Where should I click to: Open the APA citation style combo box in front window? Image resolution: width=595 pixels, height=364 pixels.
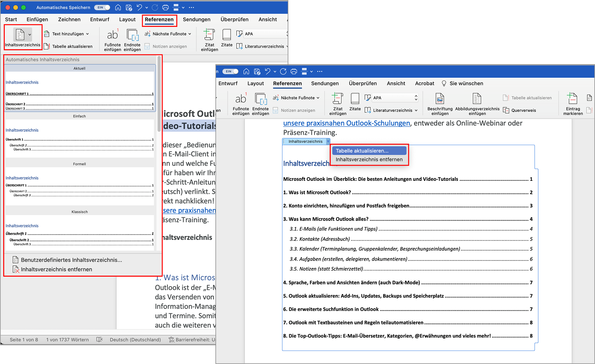tap(395, 98)
